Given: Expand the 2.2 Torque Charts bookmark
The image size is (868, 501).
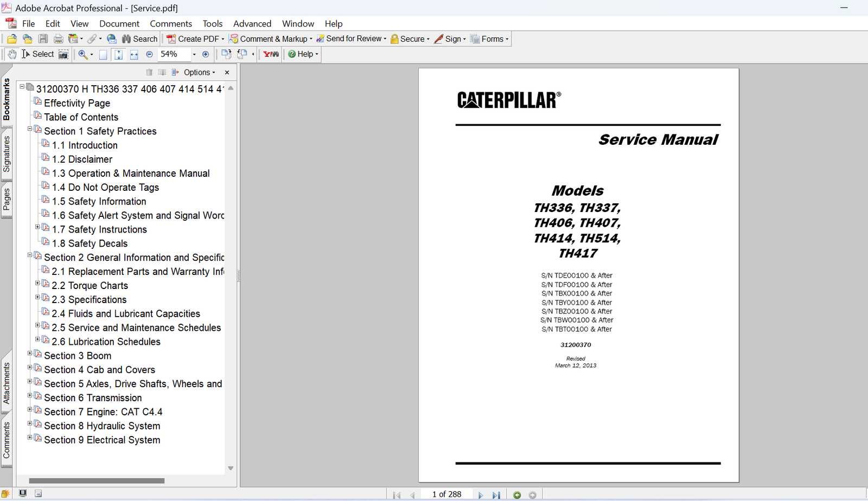Looking at the screenshot, I should 37,283.
